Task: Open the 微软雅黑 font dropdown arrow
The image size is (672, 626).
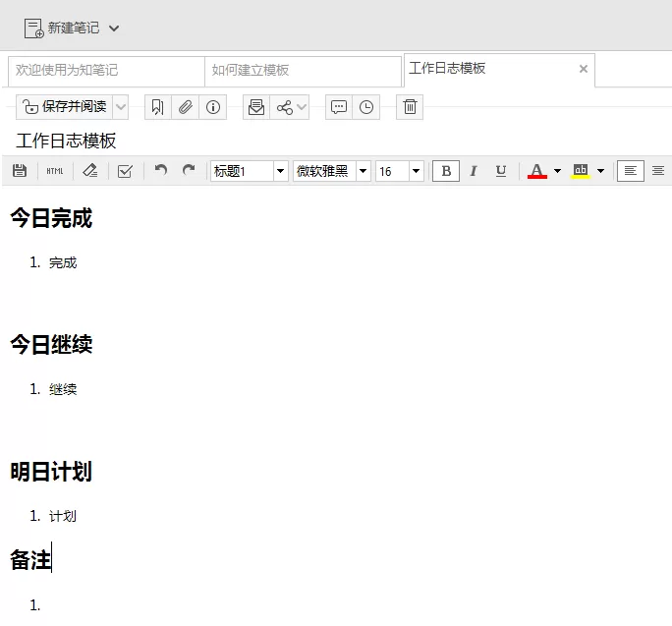Action: (363, 171)
